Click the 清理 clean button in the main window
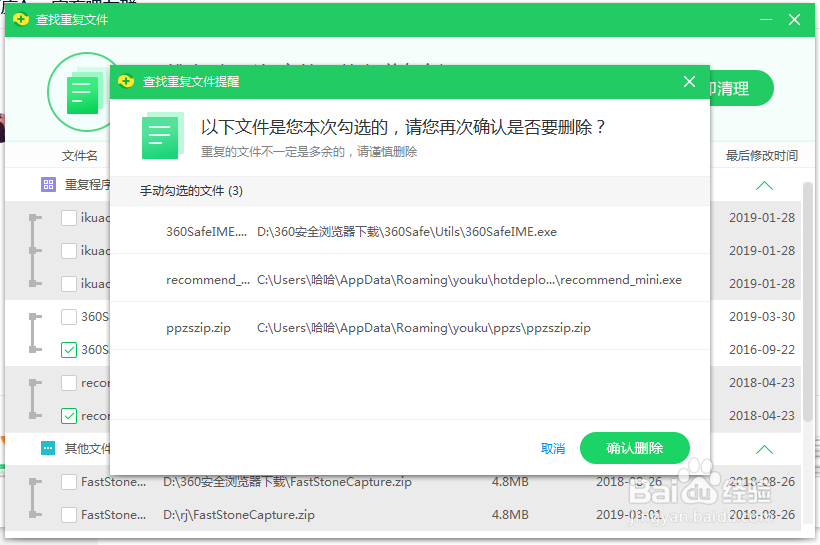 740,88
